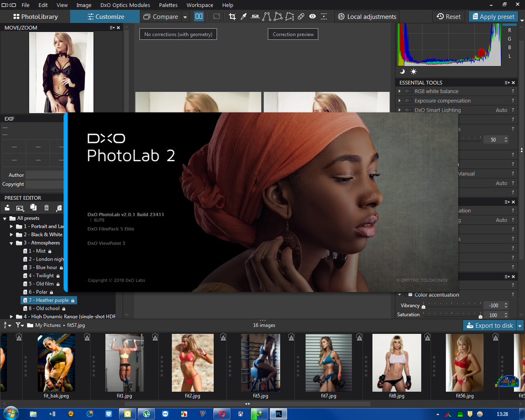Open the Workspace menu
525x420 pixels.
point(200,5)
